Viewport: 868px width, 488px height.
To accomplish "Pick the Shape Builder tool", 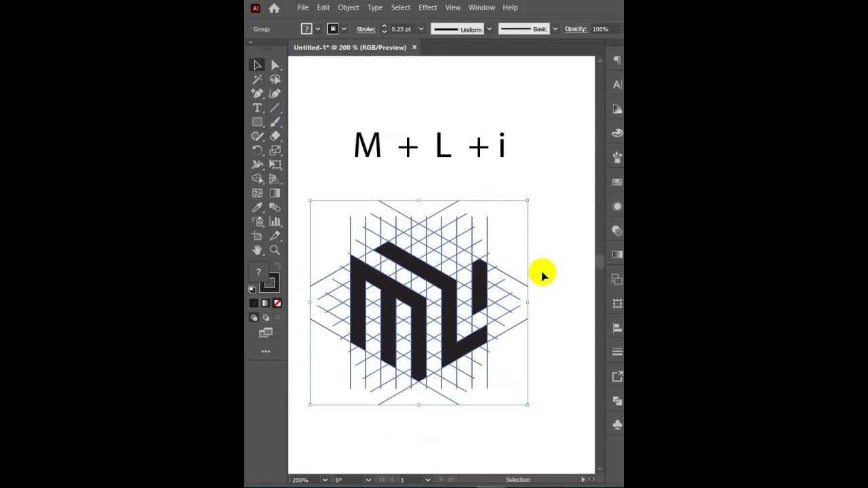I will click(x=257, y=179).
